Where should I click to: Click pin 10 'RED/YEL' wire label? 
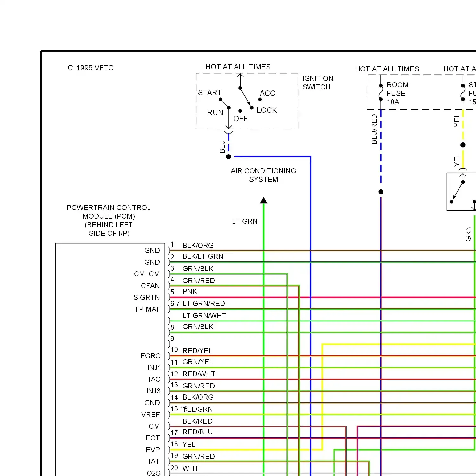pos(197,351)
